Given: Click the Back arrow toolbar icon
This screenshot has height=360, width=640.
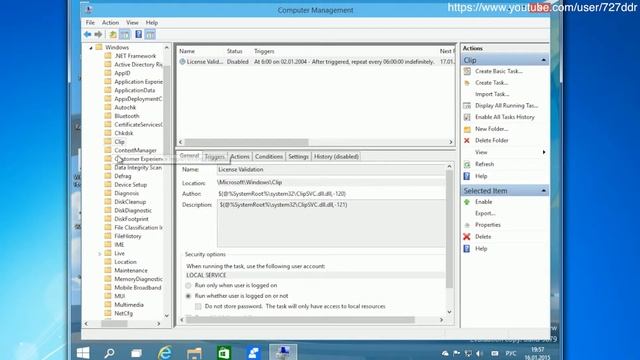Looking at the screenshot, I should pyautogui.click(x=87, y=35).
